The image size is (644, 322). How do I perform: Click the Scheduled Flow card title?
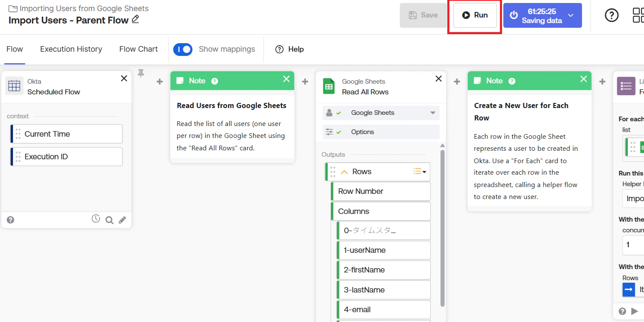(54, 92)
